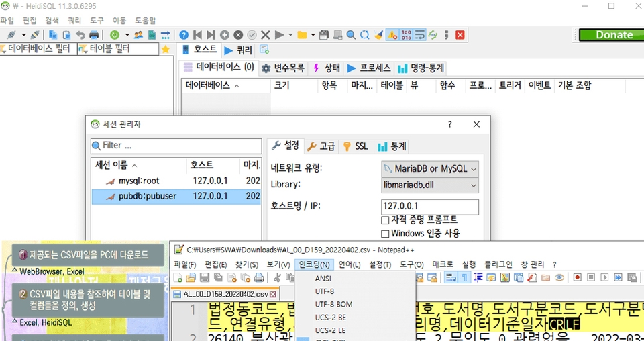
Task: Click the cancel editing X icon
Action: pyautogui.click(x=266, y=35)
